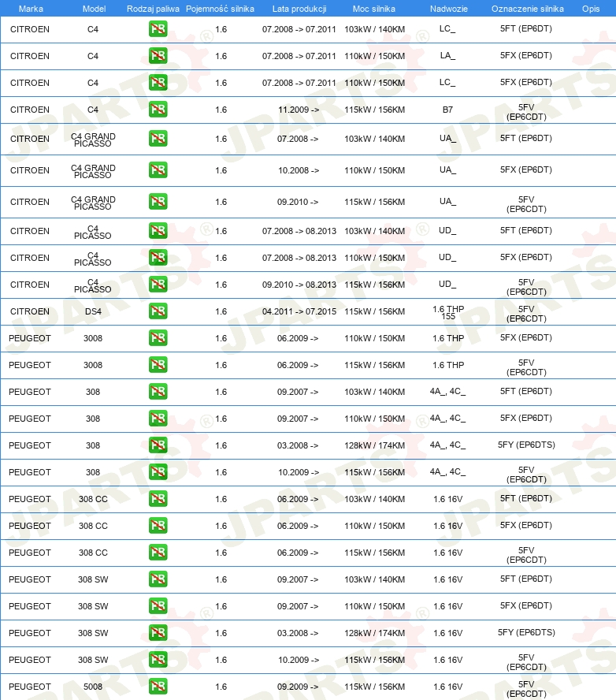This screenshot has width=616, height=700.
Task: Click fuel icon in Peugeot 308 SW 140KM row
Action: (158, 579)
